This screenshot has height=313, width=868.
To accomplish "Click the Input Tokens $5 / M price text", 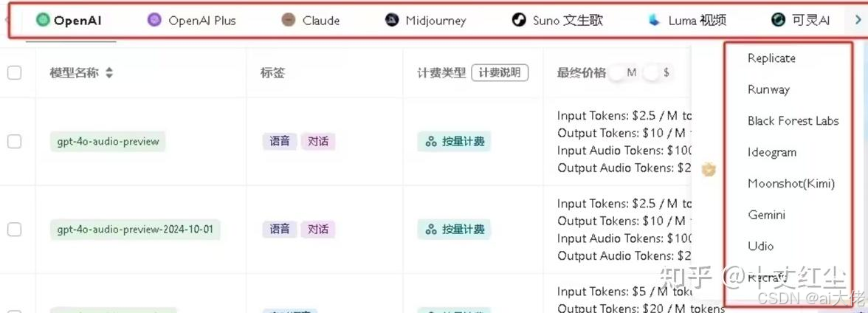I will 624,292.
